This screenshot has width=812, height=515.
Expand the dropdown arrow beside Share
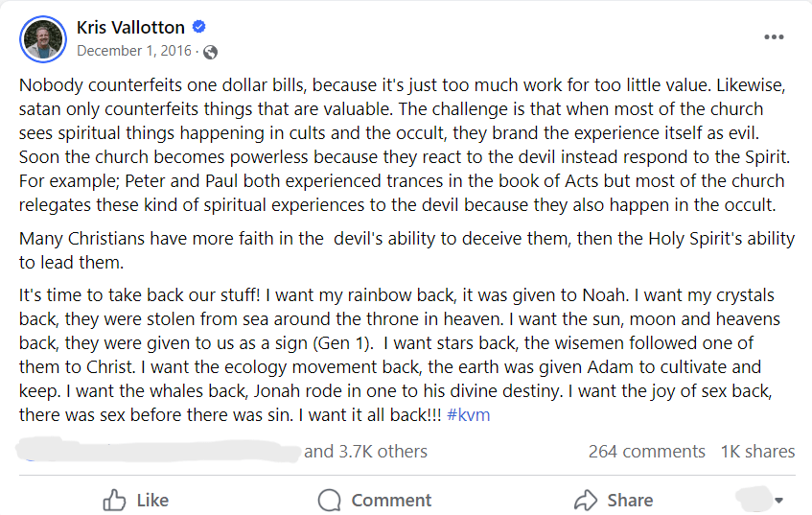coord(778,500)
